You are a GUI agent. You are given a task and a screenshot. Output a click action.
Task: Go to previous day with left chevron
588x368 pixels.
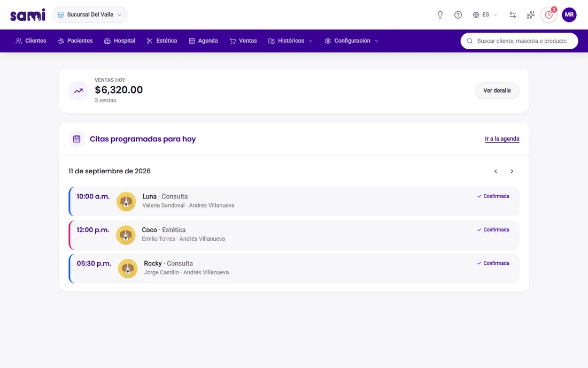tap(496, 172)
